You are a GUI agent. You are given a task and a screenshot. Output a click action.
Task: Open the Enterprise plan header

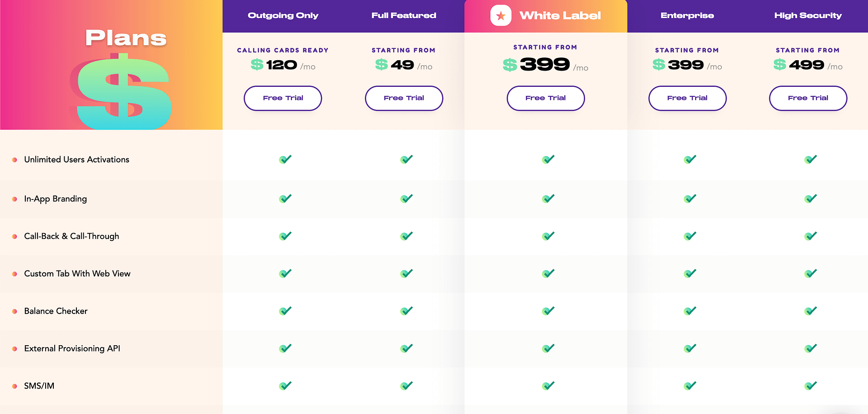click(x=687, y=15)
